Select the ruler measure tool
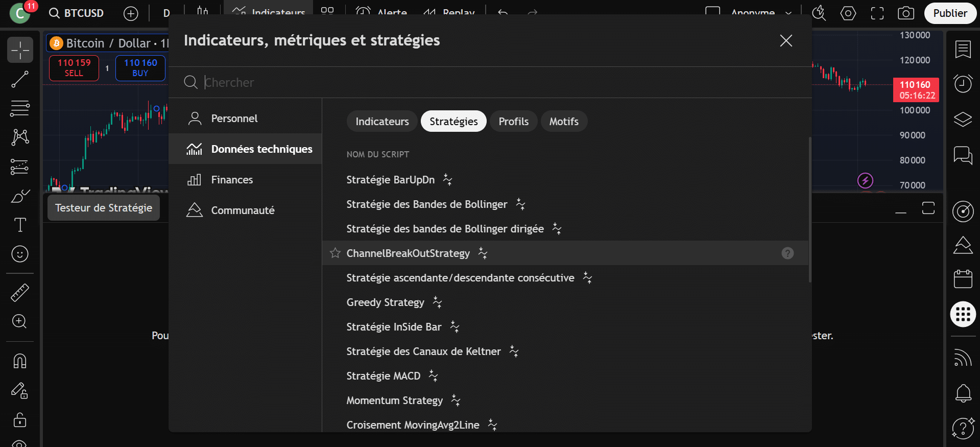This screenshot has width=980, height=447. pyautogui.click(x=20, y=293)
